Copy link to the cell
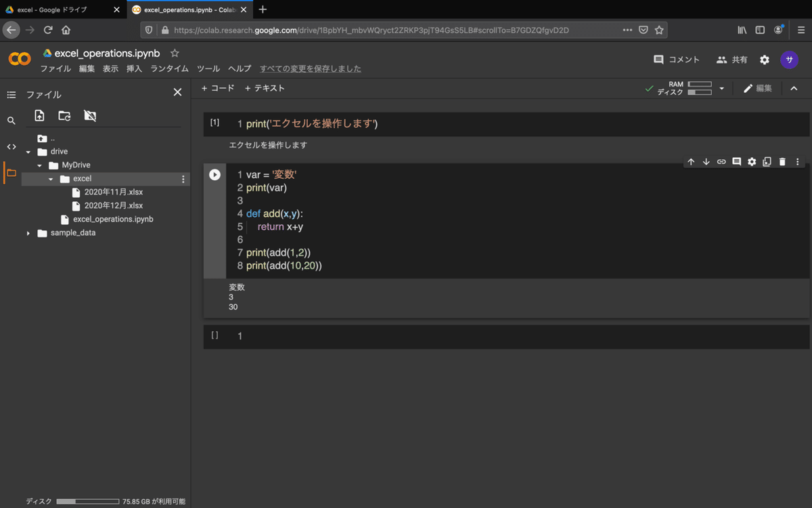 [x=721, y=162]
